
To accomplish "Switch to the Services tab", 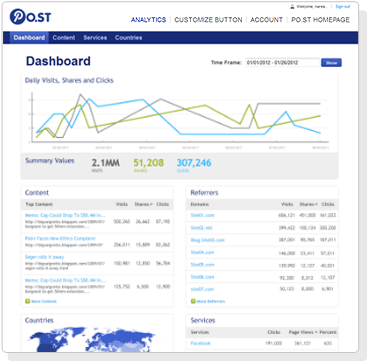I will tap(95, 38).
